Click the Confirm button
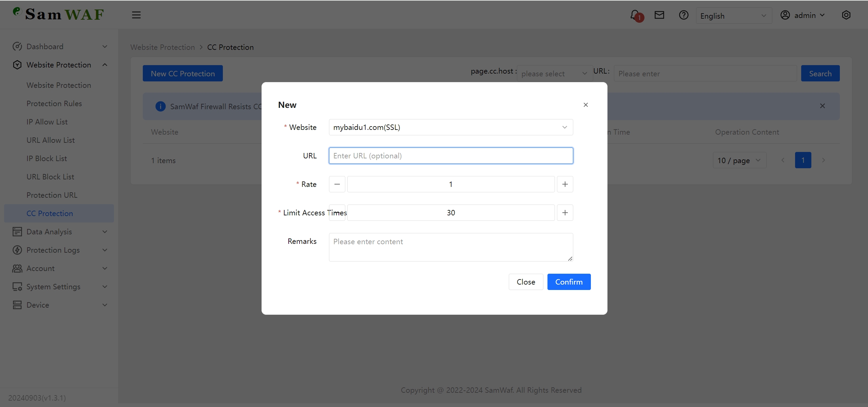868x407 pixels. pyautogui.click(x=568, y=282)
